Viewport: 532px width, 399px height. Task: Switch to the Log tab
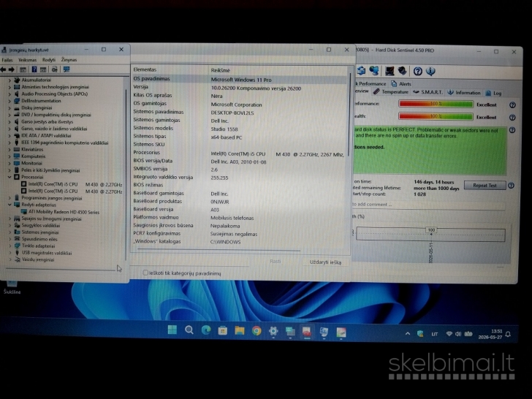(x=493, y=94)
